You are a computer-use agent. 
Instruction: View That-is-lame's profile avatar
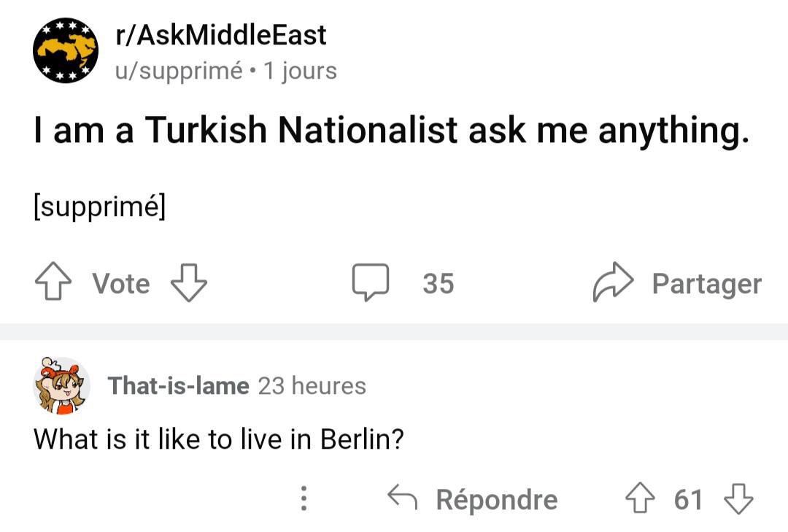[x=61, y=385]
